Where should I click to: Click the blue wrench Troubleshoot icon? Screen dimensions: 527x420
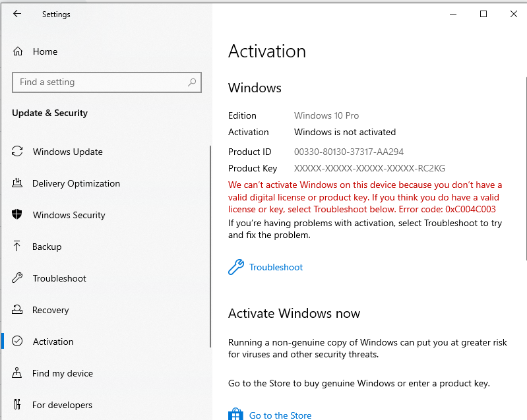click(236, 267)
